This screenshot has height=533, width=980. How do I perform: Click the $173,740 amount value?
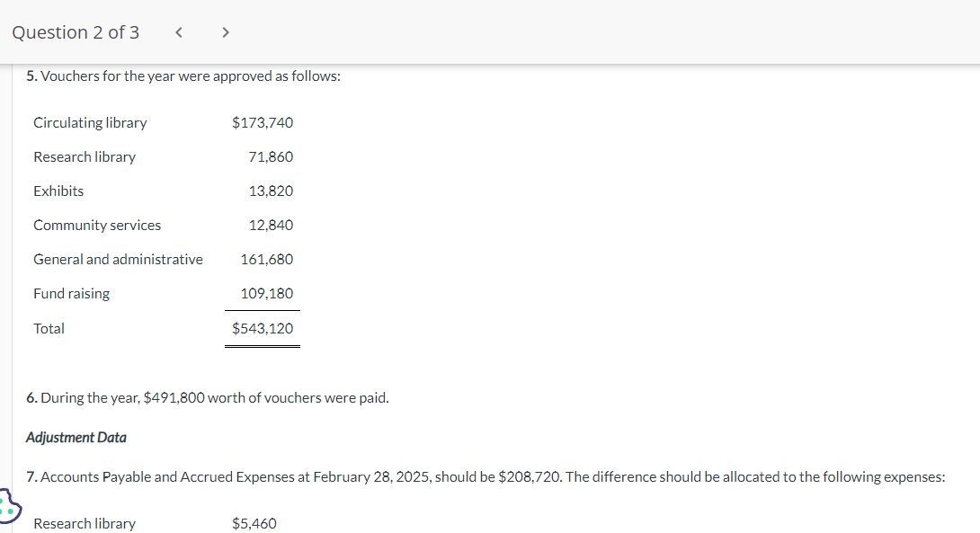point(263,122)
